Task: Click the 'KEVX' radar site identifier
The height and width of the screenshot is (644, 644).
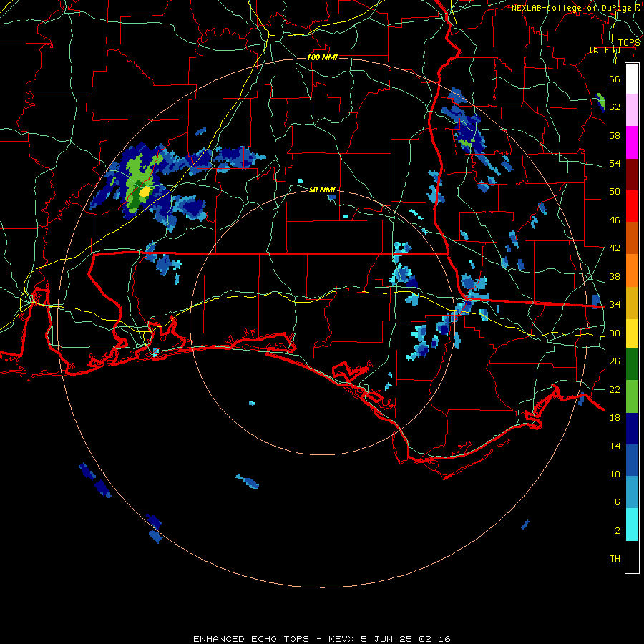Action: pyautogui.click(x=343, y=639)
